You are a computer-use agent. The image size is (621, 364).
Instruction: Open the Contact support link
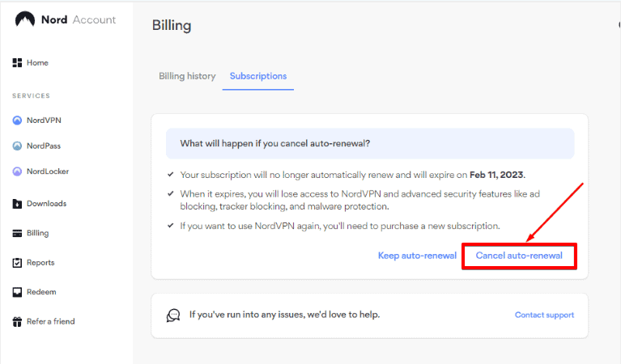[x=544, y=315]
